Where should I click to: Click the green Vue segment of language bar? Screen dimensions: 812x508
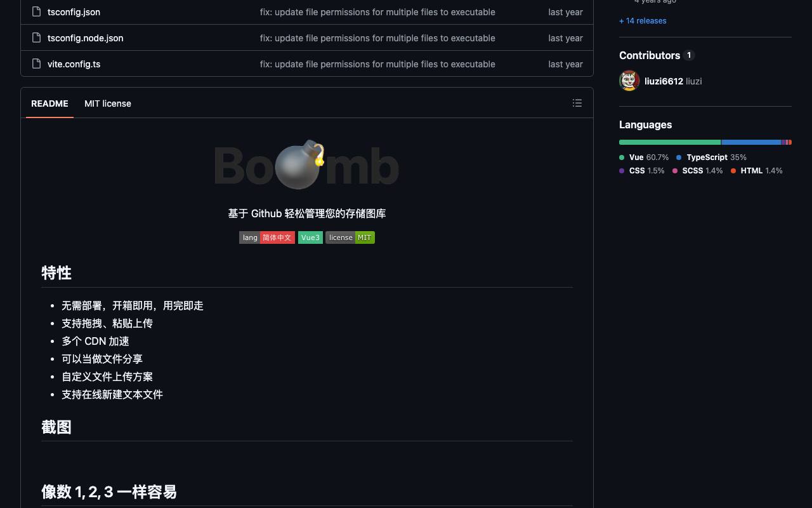(670, 142)
